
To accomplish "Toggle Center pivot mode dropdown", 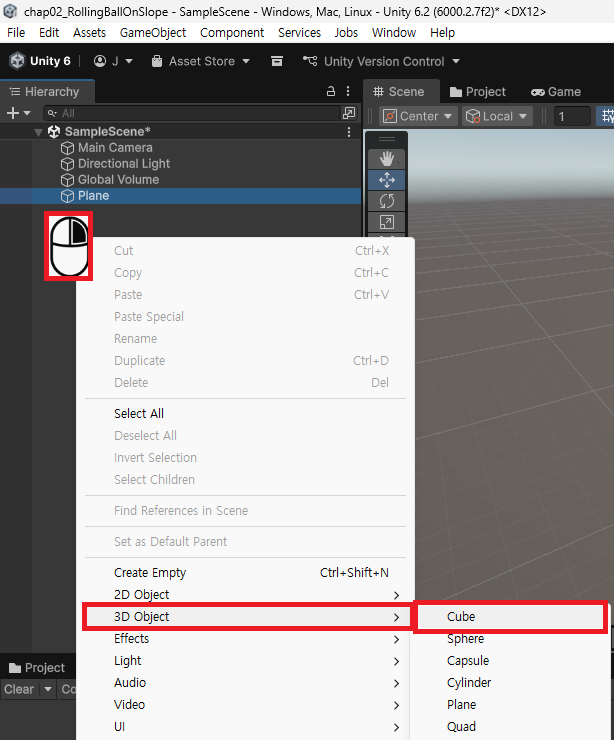I will tap(418, 116).
